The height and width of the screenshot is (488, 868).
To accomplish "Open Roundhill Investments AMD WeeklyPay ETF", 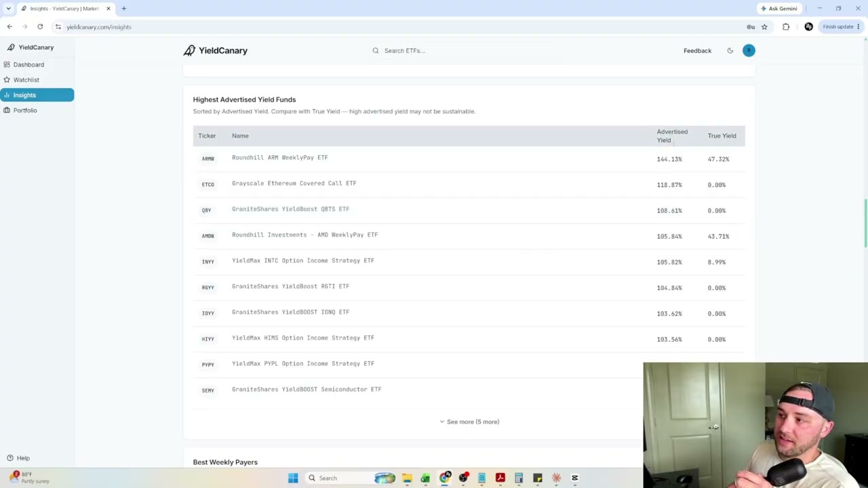I will (x=304, y=235).
